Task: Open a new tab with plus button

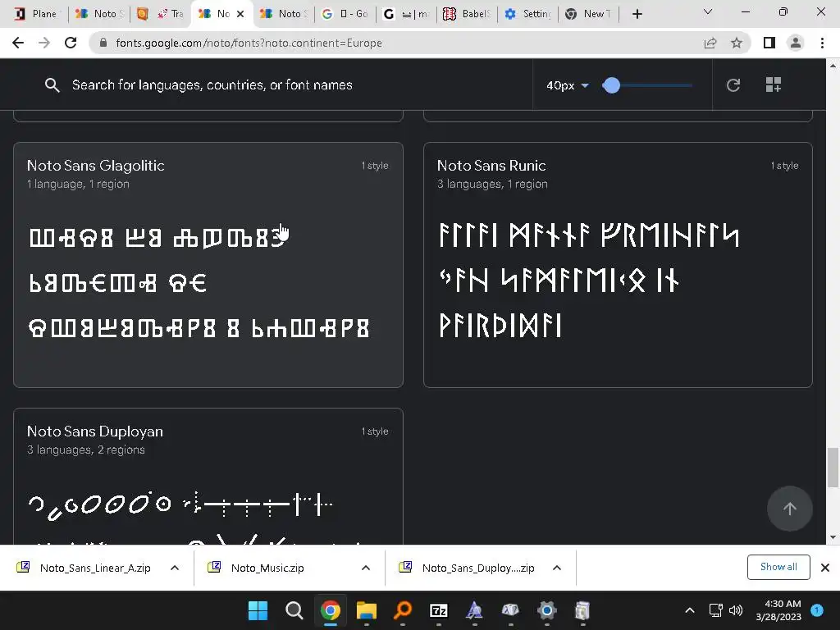Action: (637, 14)
